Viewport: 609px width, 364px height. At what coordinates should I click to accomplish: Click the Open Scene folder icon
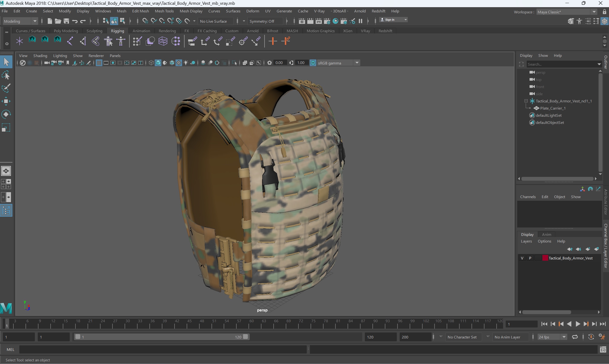point(58,21)
